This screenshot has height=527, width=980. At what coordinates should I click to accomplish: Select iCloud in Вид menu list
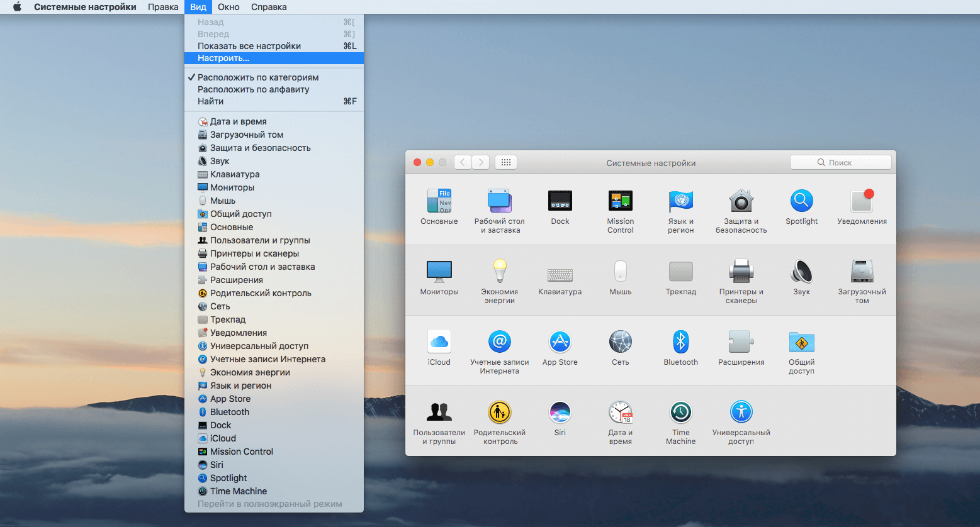[274, 438]
